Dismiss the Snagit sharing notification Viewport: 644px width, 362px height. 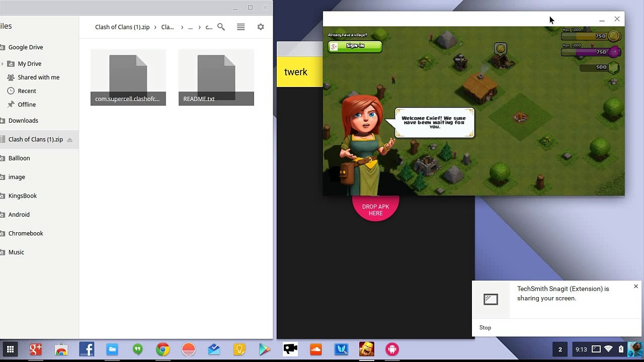coord(636,287)
